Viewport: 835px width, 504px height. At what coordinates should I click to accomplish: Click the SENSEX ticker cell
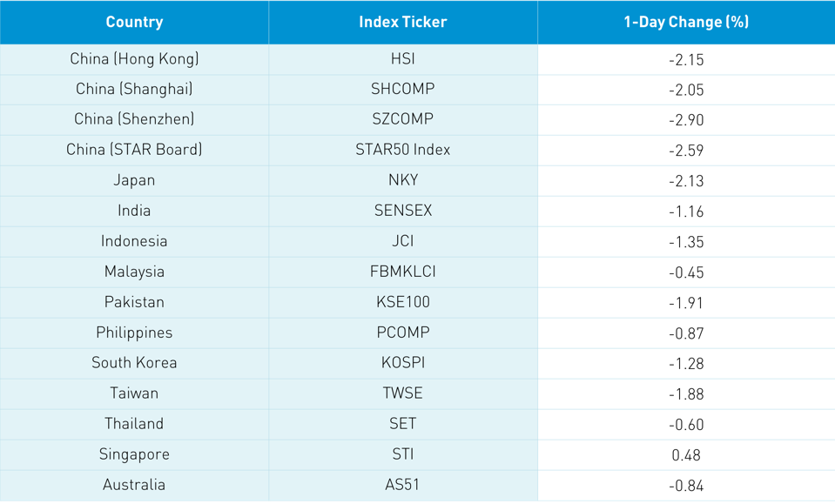tap(403, 211)
